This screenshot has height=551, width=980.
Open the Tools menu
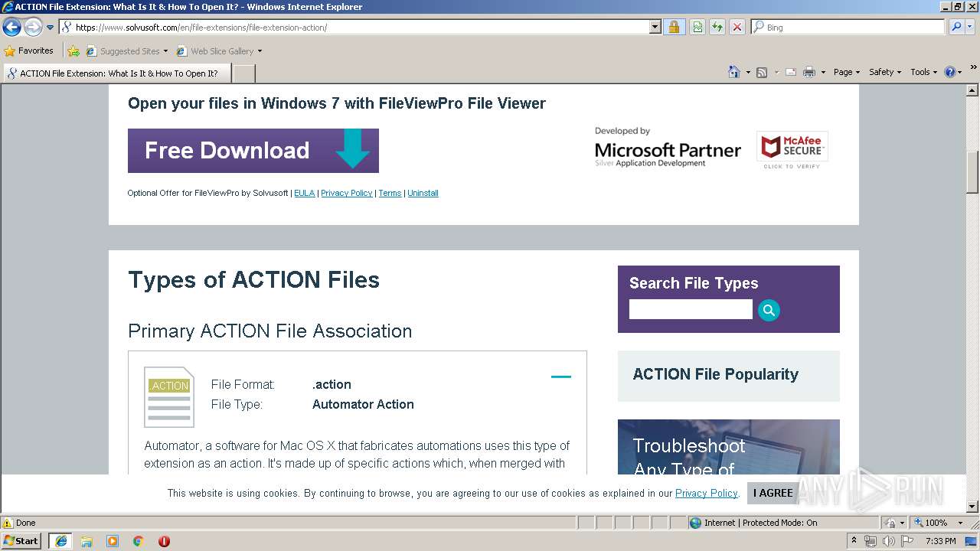coord(924,72)
